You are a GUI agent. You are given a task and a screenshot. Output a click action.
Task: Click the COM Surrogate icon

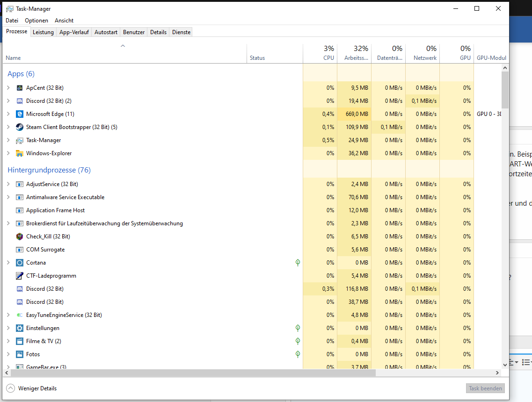point(20,250)
